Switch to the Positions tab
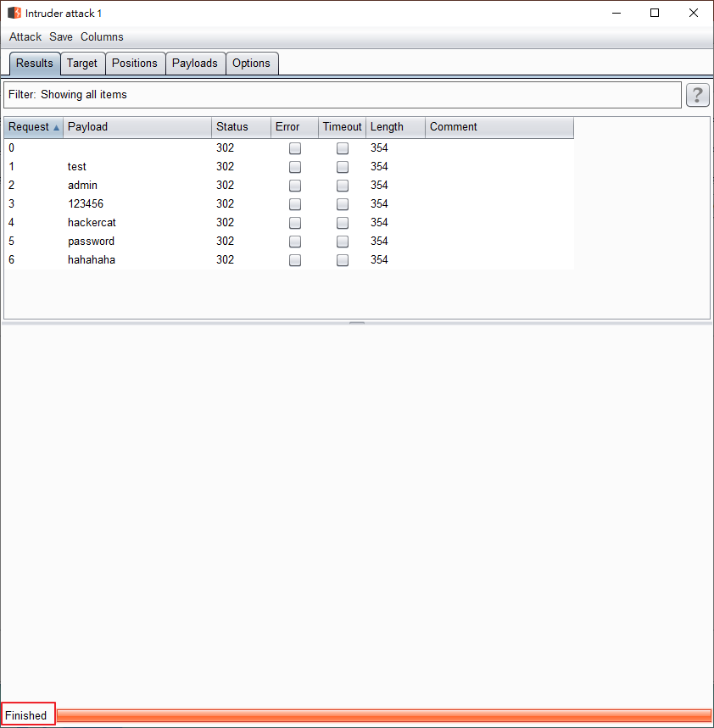The image size is (714, 728). [135, 64]
